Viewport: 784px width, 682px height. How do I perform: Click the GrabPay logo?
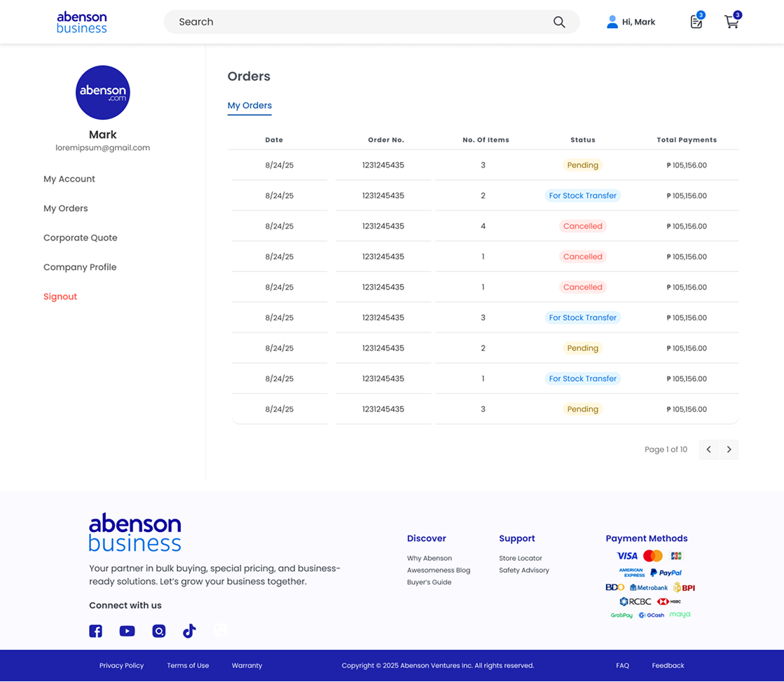pos(621,615)
